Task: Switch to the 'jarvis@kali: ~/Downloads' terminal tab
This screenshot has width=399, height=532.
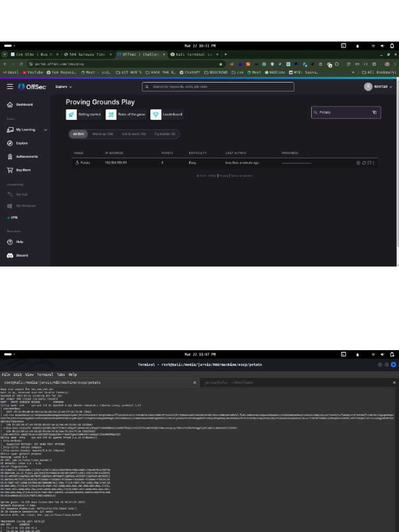Action: click(x=229, y=382)
